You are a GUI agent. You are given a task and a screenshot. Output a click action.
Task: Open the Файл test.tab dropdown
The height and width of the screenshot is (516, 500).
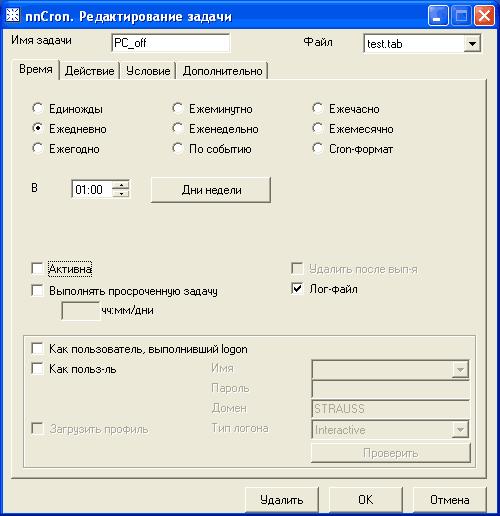472,44
